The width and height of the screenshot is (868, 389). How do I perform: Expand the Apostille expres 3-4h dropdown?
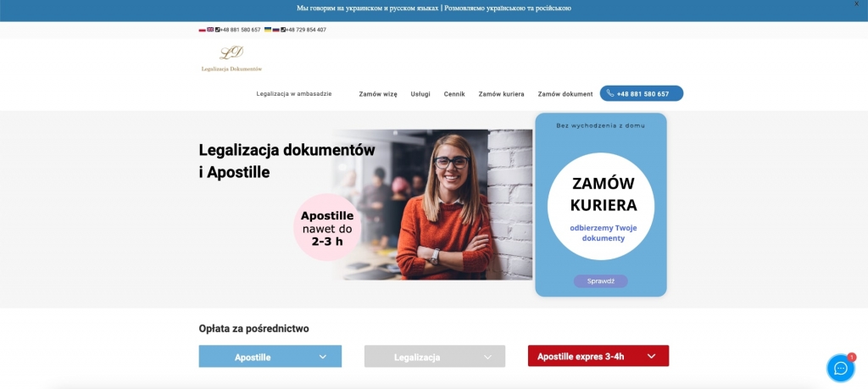(598, 356)
